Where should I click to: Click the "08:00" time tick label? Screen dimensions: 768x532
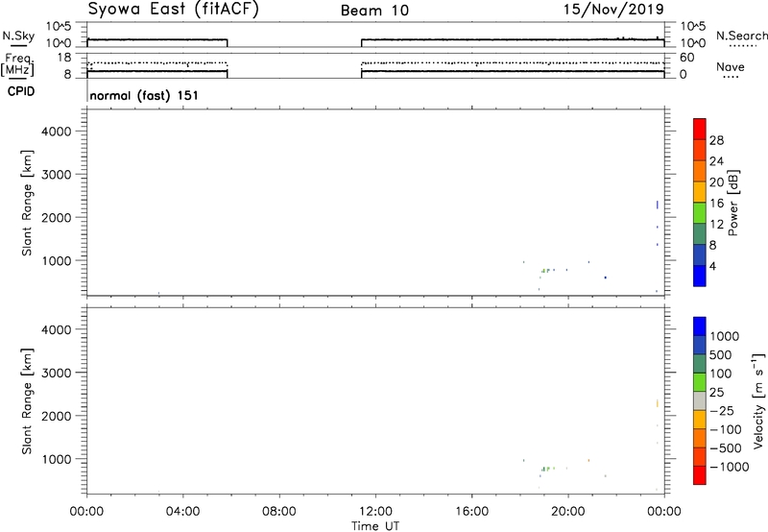[x=278, y=512]
